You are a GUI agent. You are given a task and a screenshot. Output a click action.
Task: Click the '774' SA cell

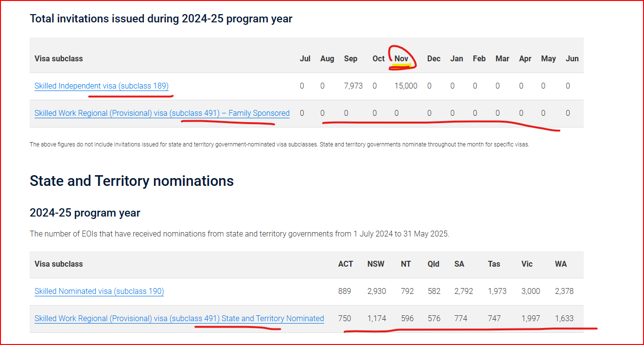[461, 319]
